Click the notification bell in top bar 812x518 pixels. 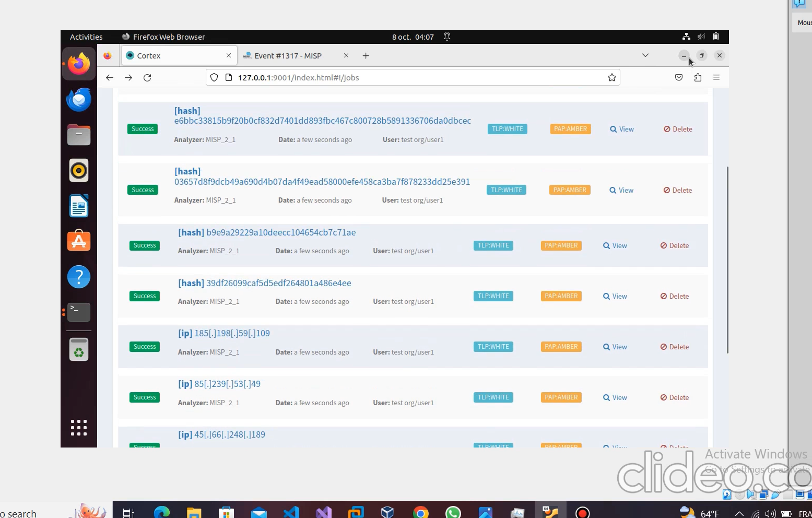pyautogui.click(x=447, y=37)
